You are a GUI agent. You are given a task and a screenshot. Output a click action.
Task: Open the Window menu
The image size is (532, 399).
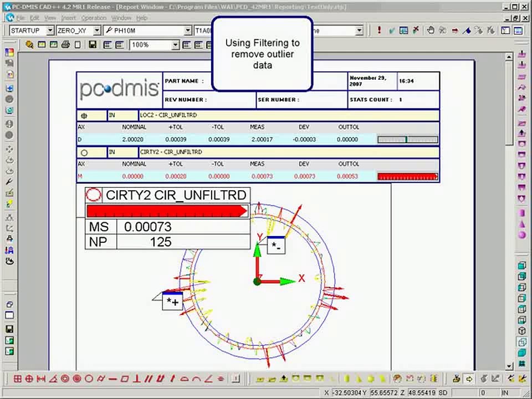coord(121,18)
